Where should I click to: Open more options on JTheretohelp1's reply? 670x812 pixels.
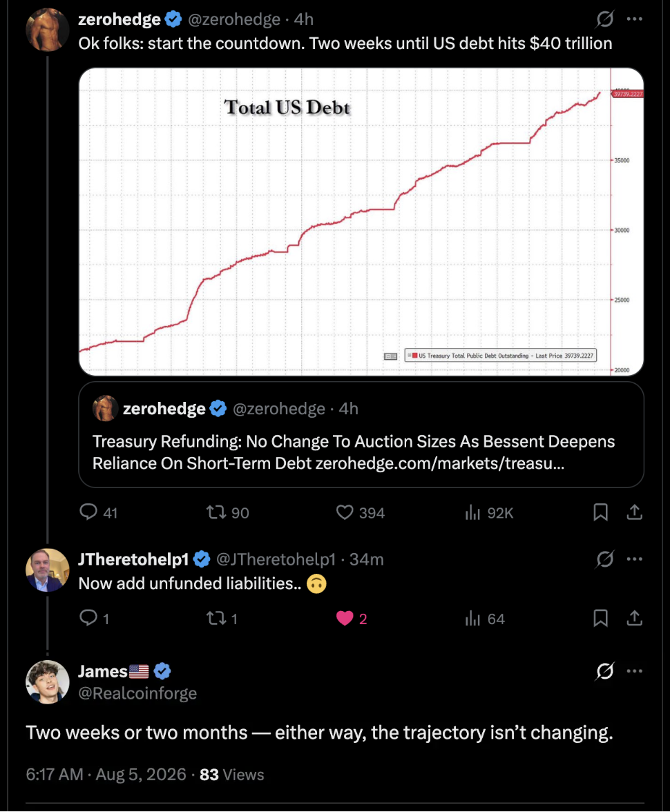[x=634, y=559]
